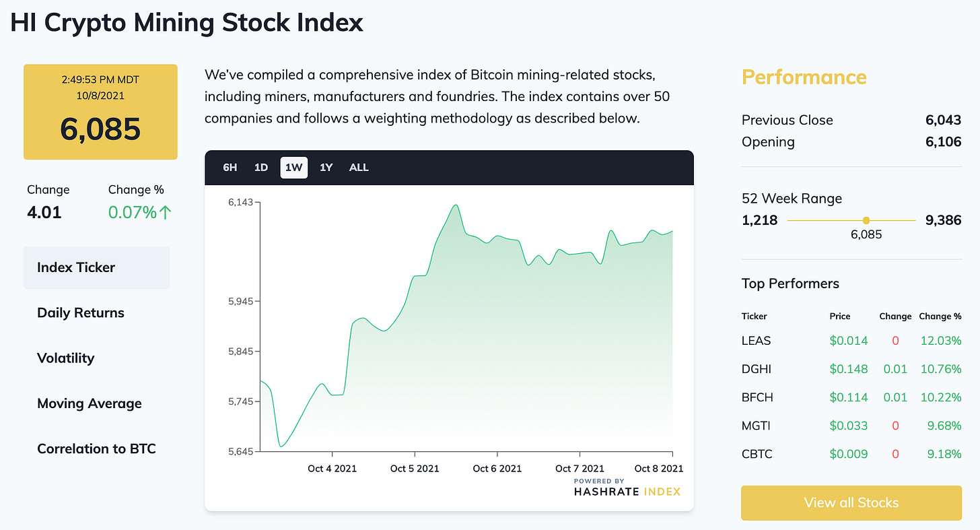Show ALL time chart range
The image size is (980, 530).
[x=359, y=168]
